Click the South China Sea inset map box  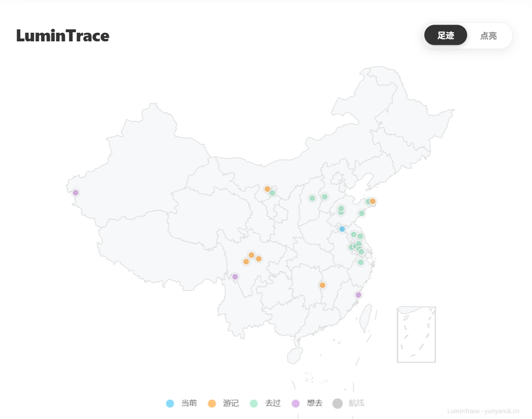point(416,334)
